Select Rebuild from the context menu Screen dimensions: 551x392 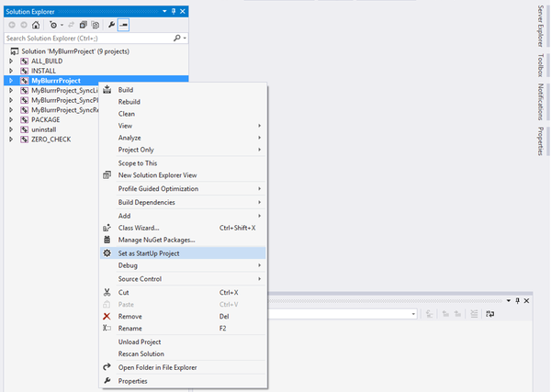pos(131,101)
